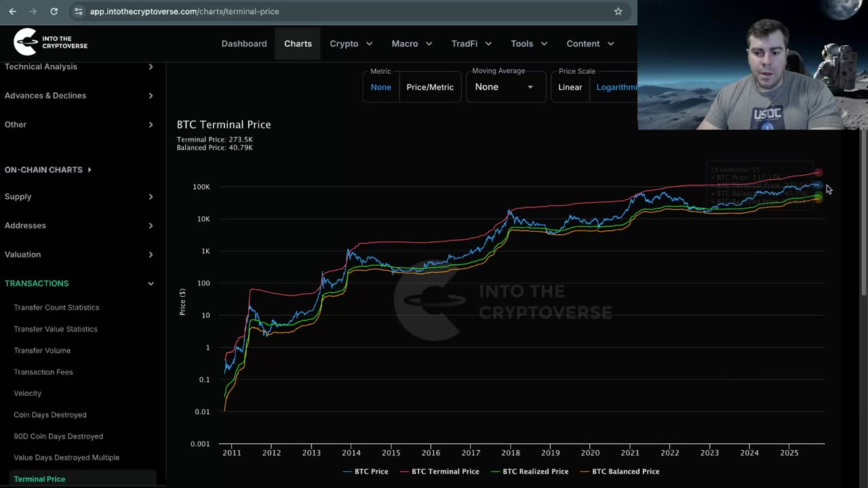Expand the Valuation section

coord(79,255)
